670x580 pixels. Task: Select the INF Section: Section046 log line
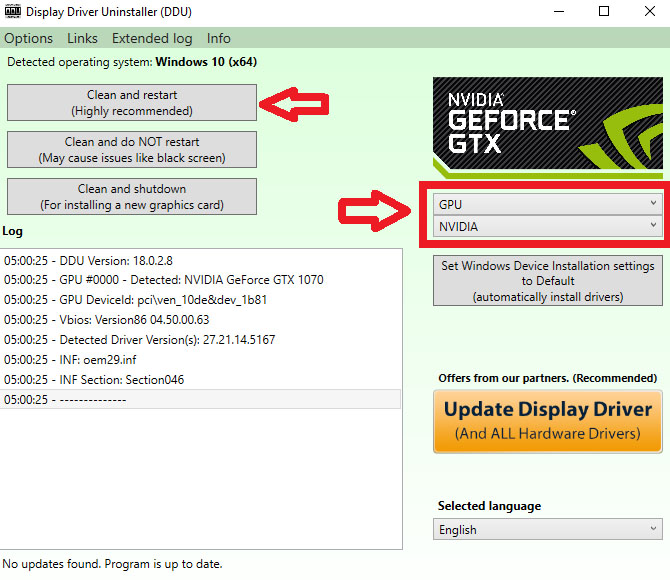[200, 380]
